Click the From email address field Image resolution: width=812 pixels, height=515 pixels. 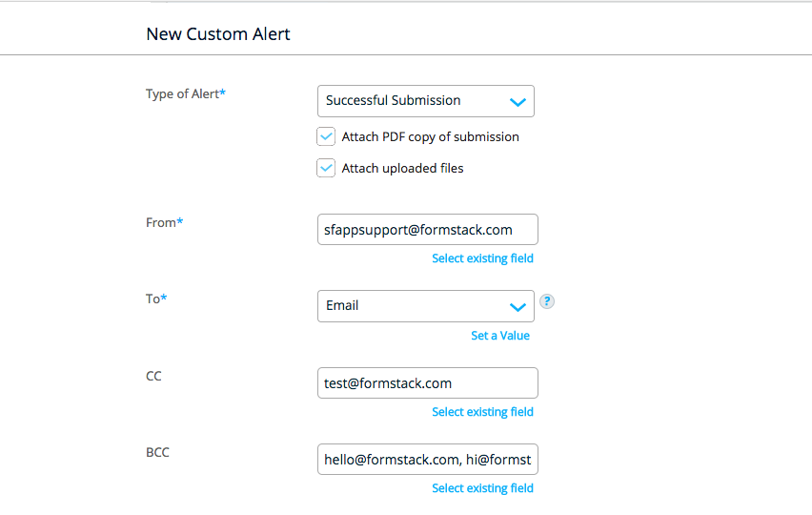(427, 230)
